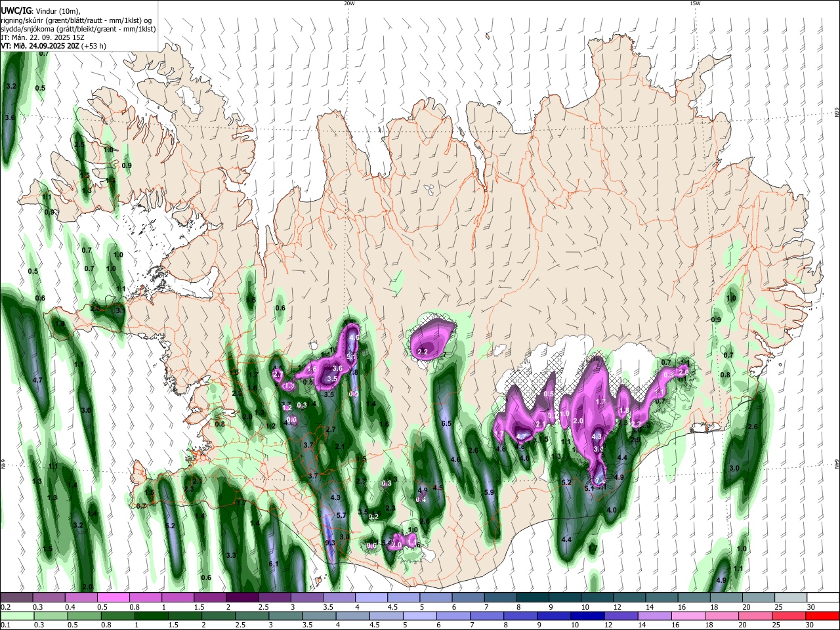
Task: Click the '6.5' precipitation value on the map
Action: click(x=447, y=424)
